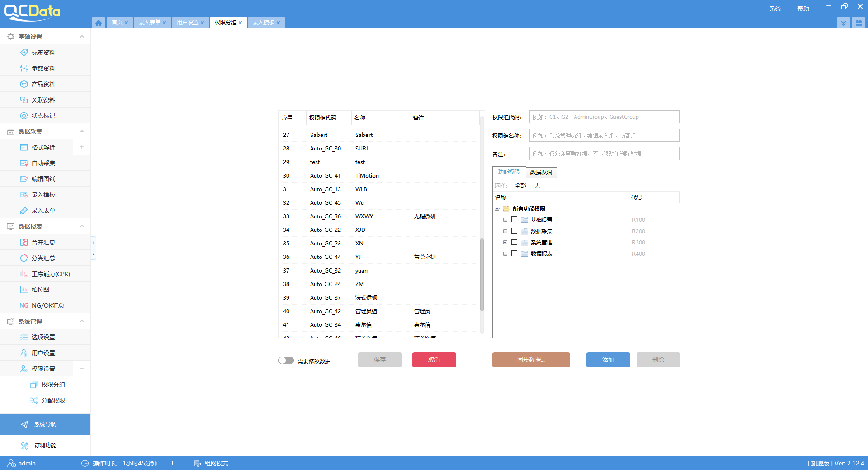Check the 数据报表 permission checkbox
This screenshot has height=470, width=868.
coord(514,253)
